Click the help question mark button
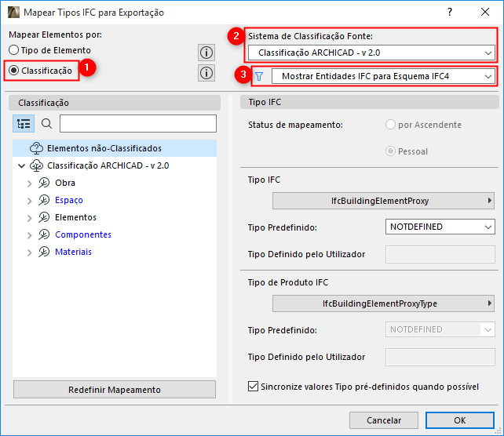 tap(450, 13)
